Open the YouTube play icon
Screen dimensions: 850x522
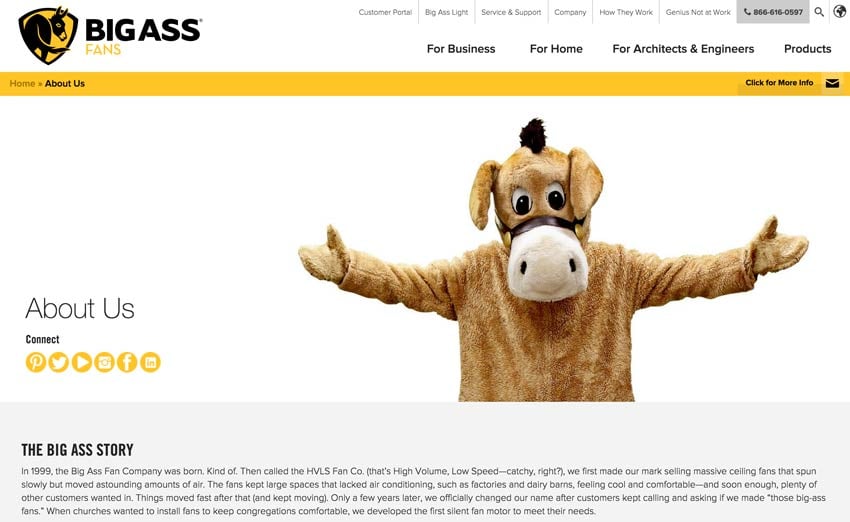(x=82, y=362)
